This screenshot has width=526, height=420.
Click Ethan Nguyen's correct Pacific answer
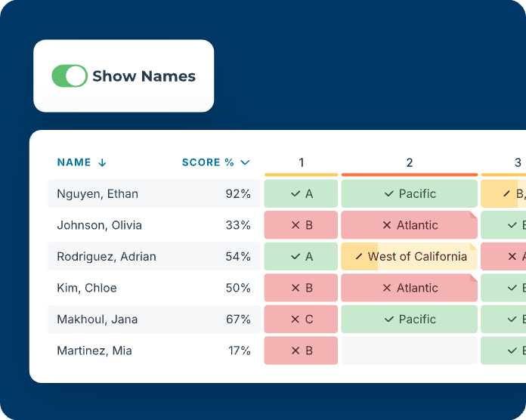coord(409,194)
